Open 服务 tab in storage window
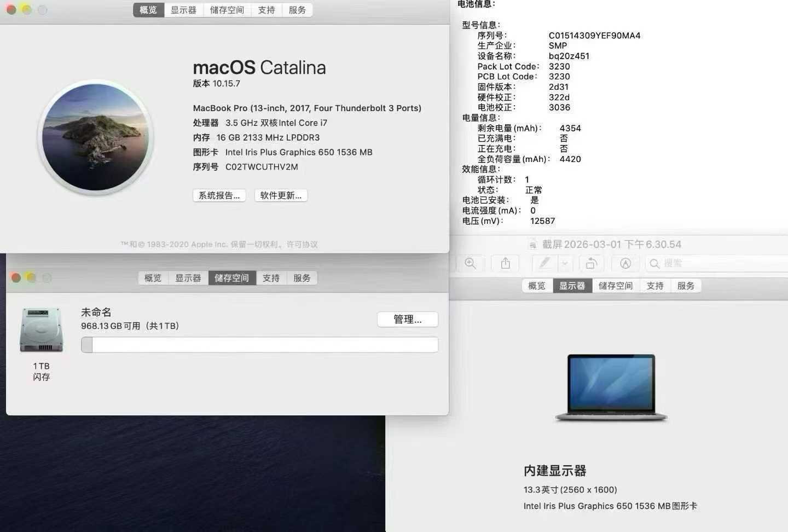The image size is (788, 532). pos(302,278)
